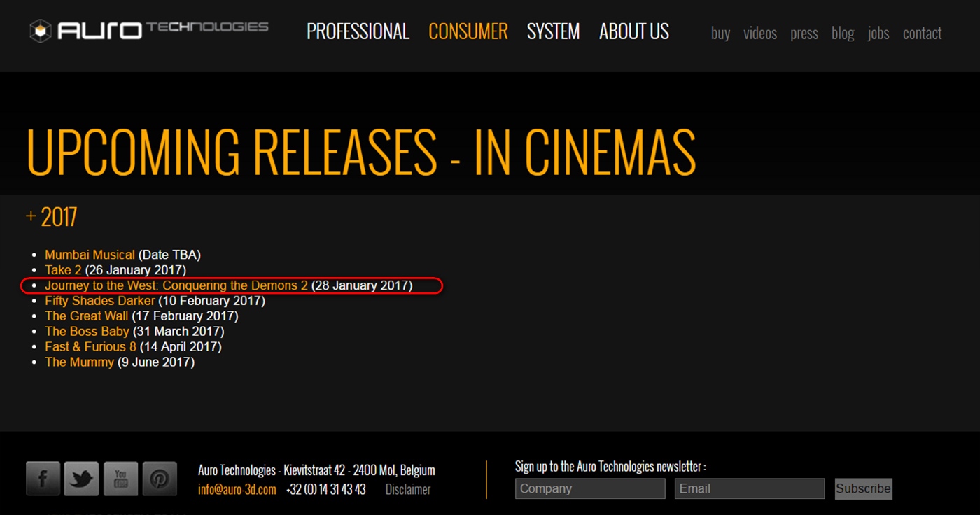The width and height of the screenshot is (980, 515).
Task: Go to the contact page link
Action: pos(922,33)
